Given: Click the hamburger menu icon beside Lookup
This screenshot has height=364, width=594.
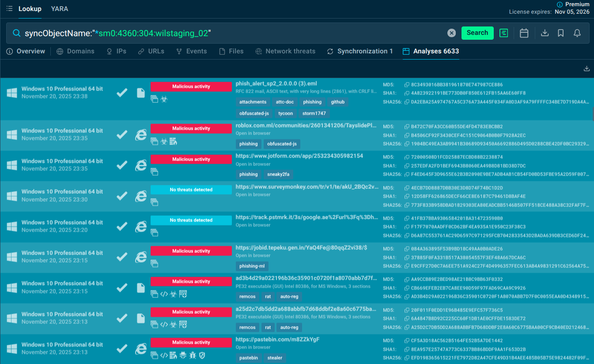Looking at the screenshot, I should 9,9.
